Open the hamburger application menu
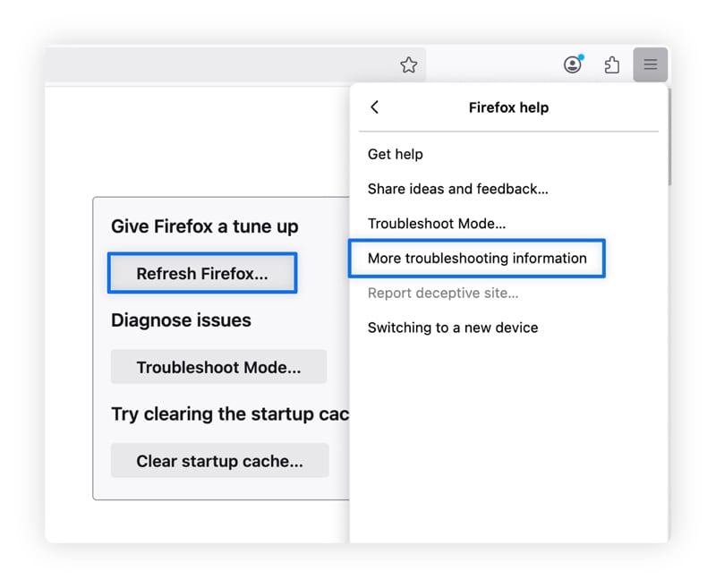Image resolution: width=716 pixels, height=588 pixels. pyautogui.click(x=651, y=64)
